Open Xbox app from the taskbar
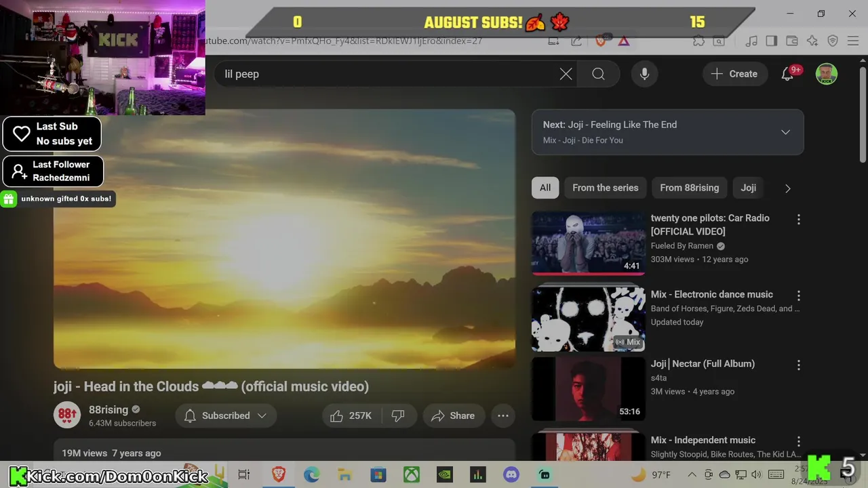Screen dimensions: 868x488 click(x=412, y=474)
